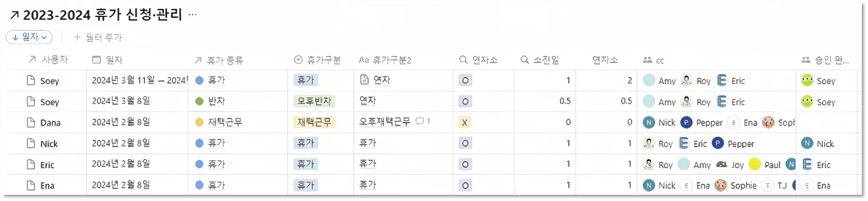The image size is (868, 201).
Task: Click the green dot beside 반자
Action: pos(200,101)
